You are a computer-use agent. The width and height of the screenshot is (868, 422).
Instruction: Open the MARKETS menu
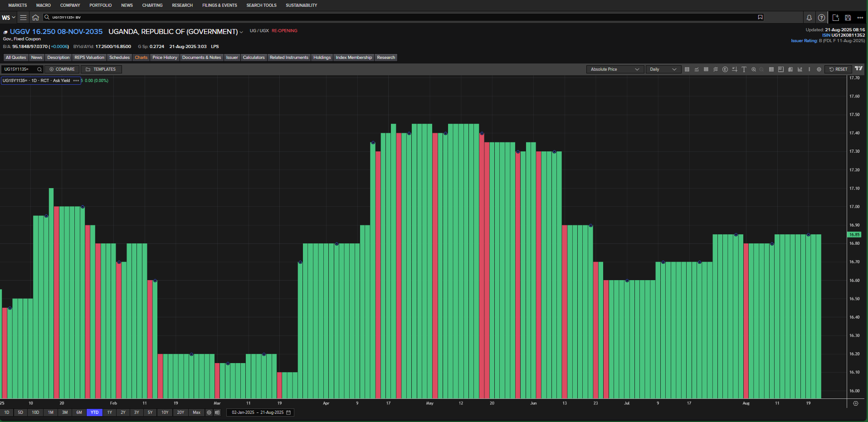coord(18,5)
